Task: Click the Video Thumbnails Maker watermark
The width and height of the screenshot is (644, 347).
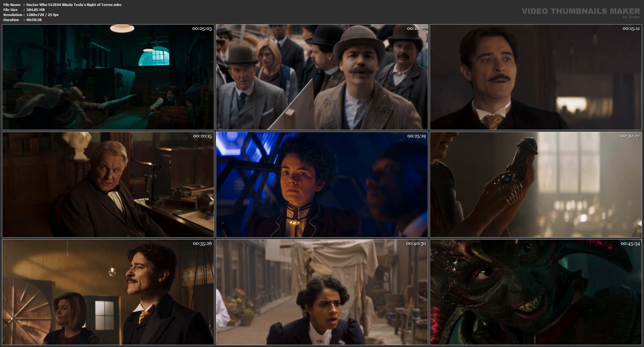Action: click(580, 11)
